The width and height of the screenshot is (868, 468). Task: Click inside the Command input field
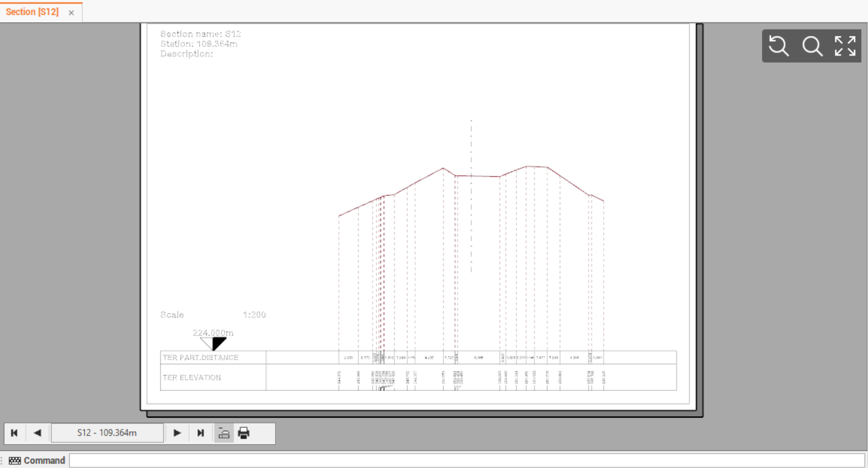pyautogui.click(x=467, y=461)
